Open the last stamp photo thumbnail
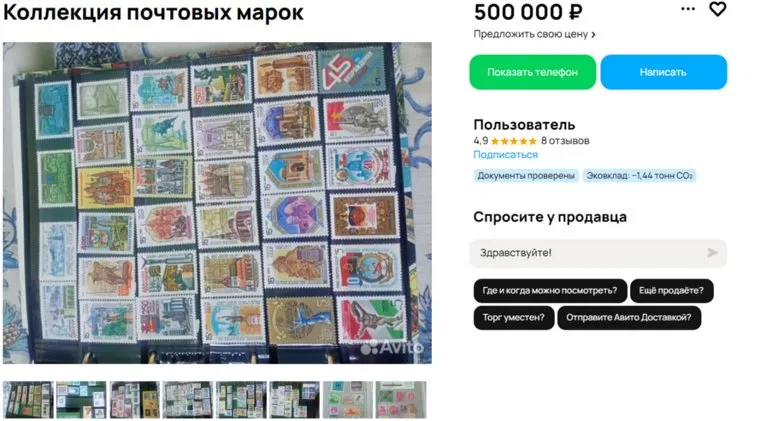Viewport: 760px width, 421px height. point(401,400)
